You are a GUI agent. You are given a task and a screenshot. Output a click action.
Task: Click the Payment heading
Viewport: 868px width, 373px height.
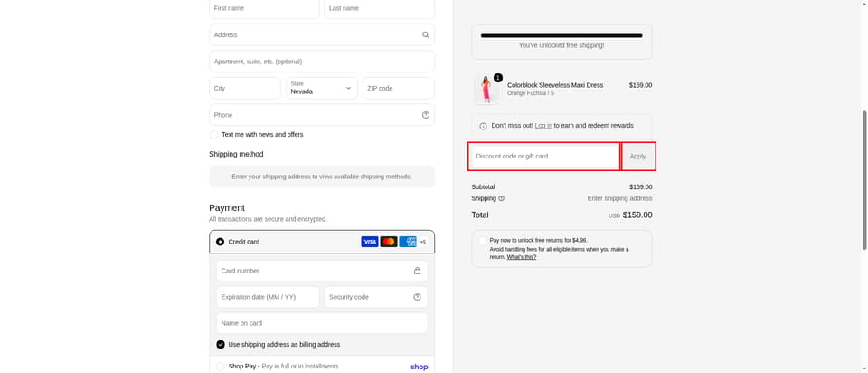(x=227, y=208)
